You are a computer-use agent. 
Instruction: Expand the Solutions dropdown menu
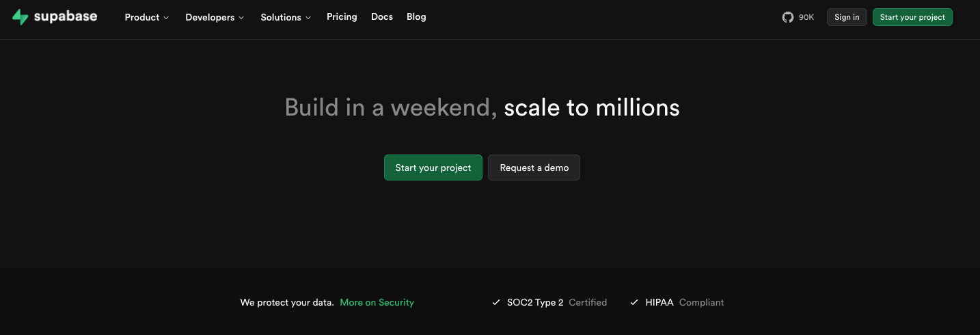(x=281, y=17)
